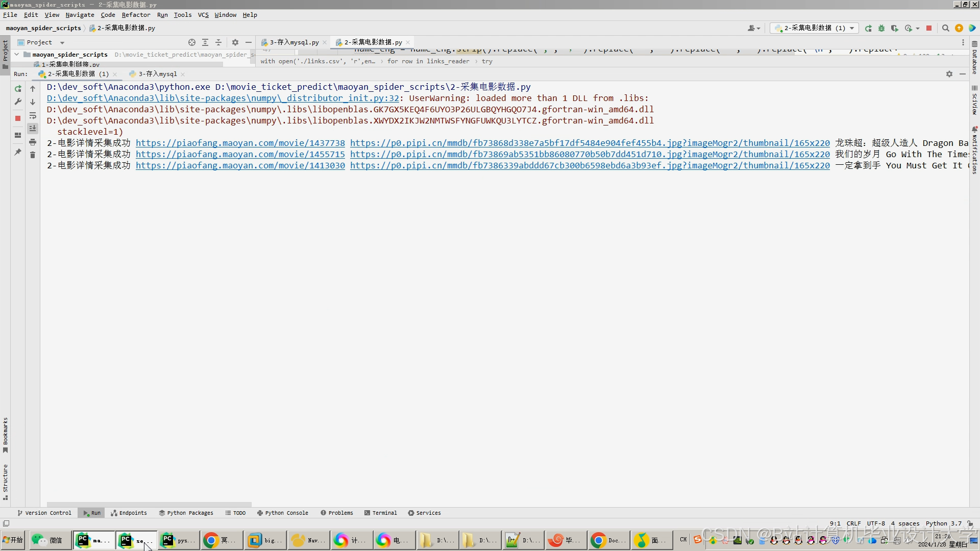980x551 pixels.
Task: Pin the current Run tab
Action: [x=18, y=152]
